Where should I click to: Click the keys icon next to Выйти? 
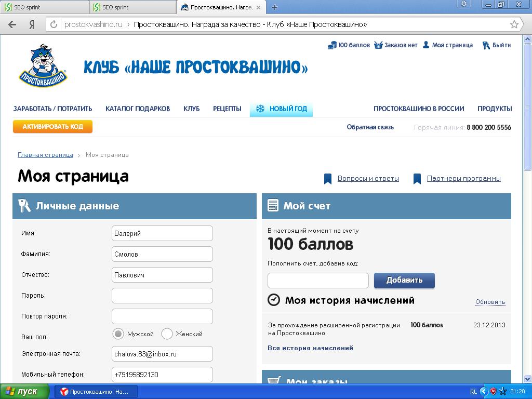coord(486,45)
